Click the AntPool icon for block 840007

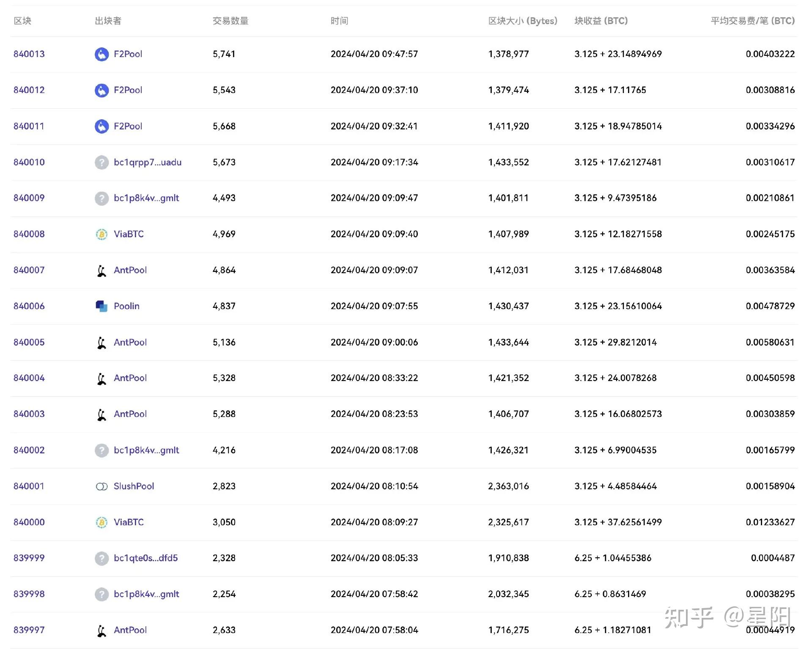point(101,271)
